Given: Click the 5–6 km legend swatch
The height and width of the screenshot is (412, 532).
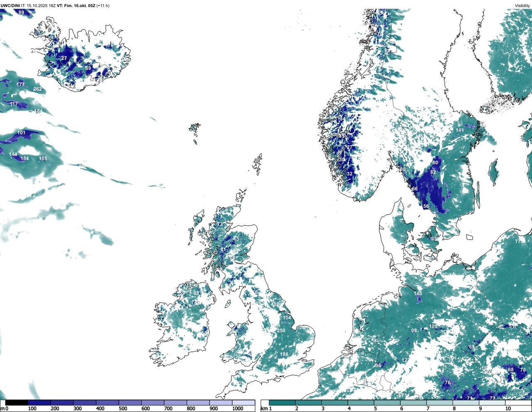Looking at the screenshot, I should pos(387,402).
